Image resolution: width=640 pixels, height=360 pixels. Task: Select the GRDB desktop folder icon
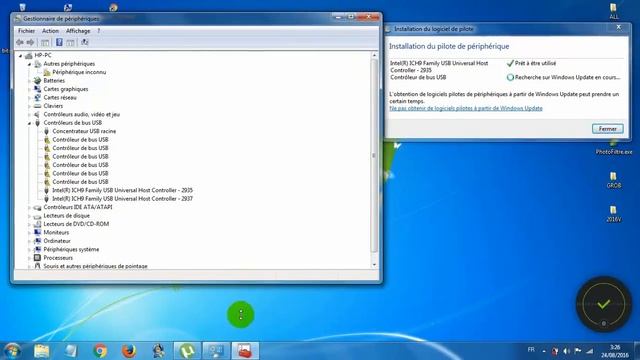click(x=613, y=180)
